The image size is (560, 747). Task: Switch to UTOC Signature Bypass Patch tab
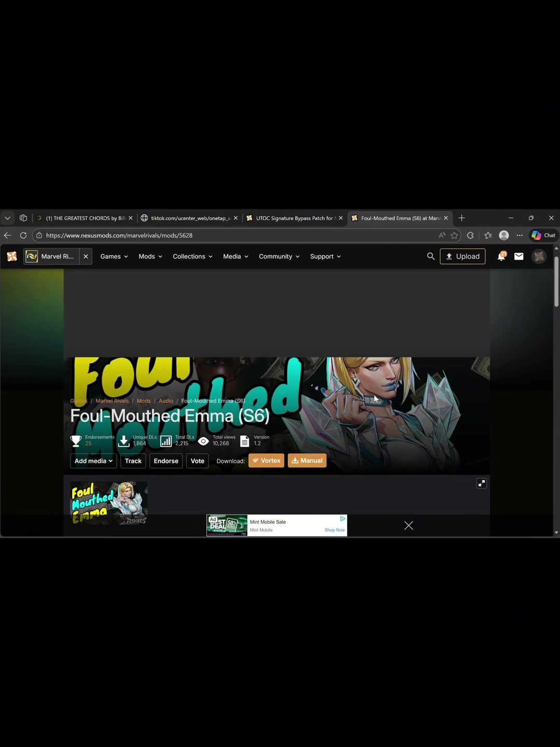[x=294, y=218]
